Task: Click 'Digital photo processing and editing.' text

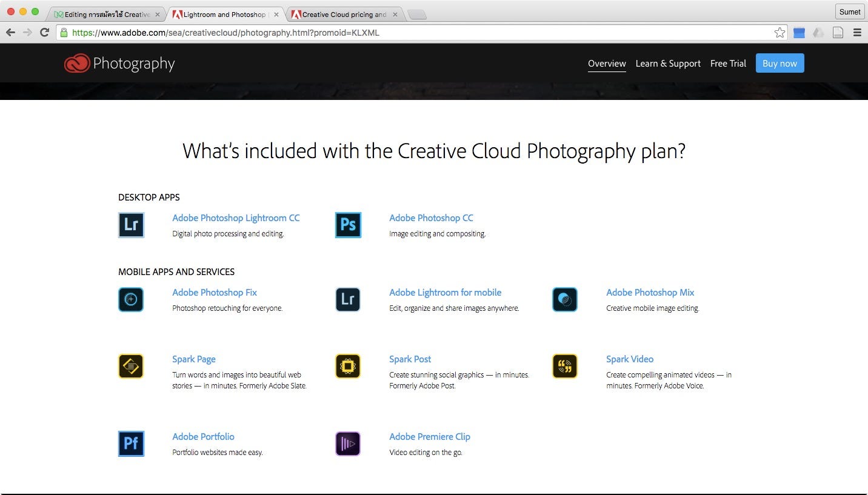Action: 228,234
